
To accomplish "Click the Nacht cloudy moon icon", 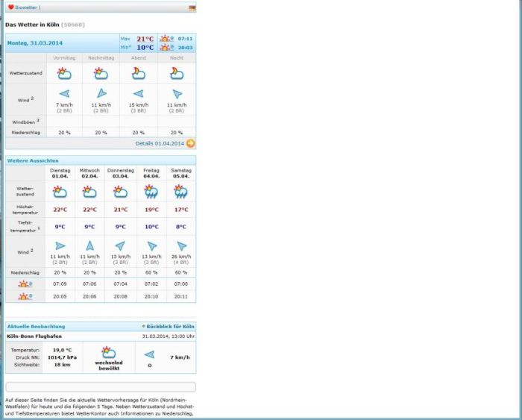I will (177, 73).
